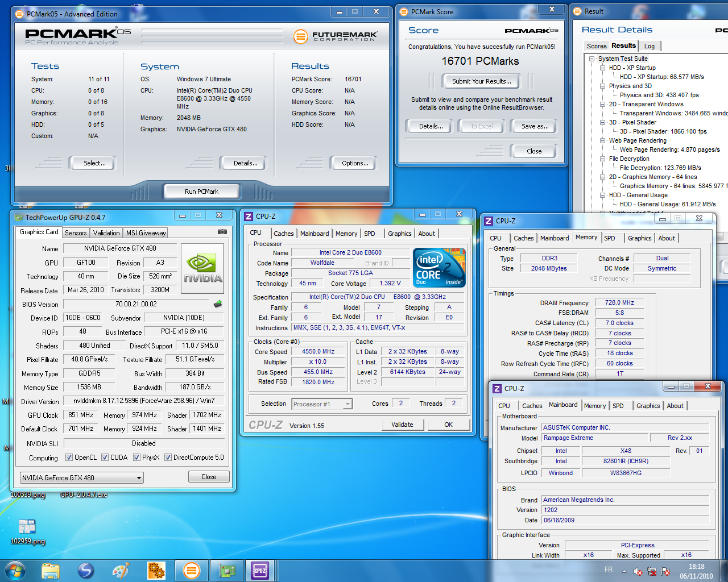Click Core Speed value 4550.0 MHz

(318, 352)
